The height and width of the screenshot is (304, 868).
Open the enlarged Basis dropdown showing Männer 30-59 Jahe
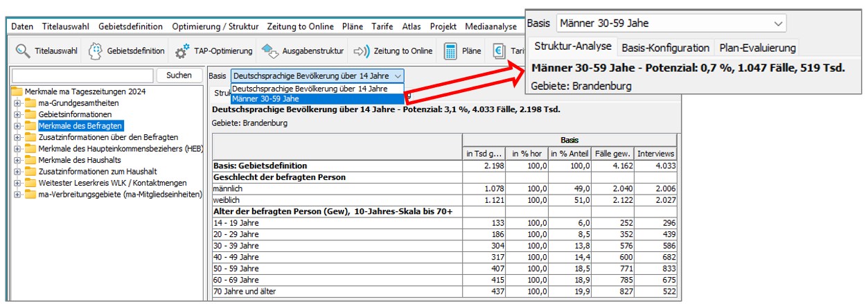coord(671,23)
